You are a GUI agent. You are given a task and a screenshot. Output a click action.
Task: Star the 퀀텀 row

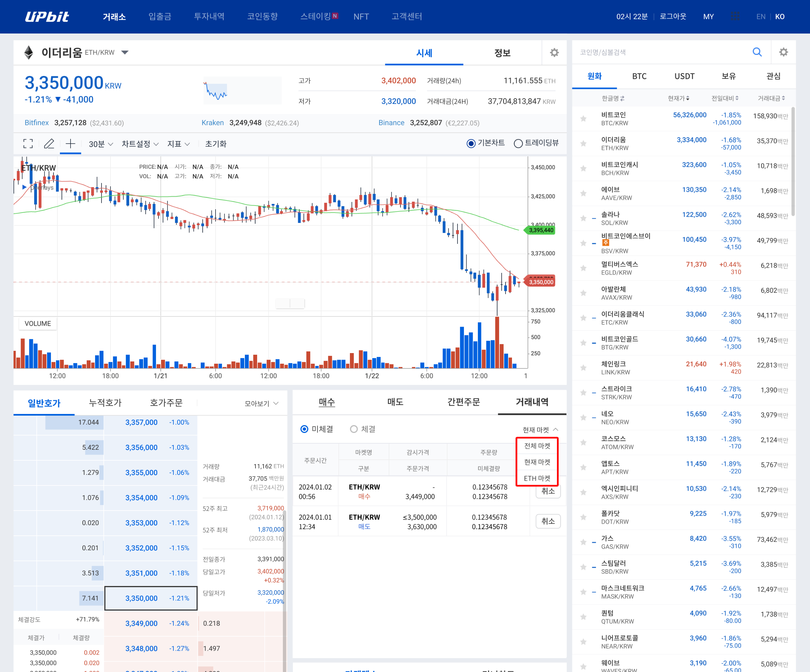[583, 617]
